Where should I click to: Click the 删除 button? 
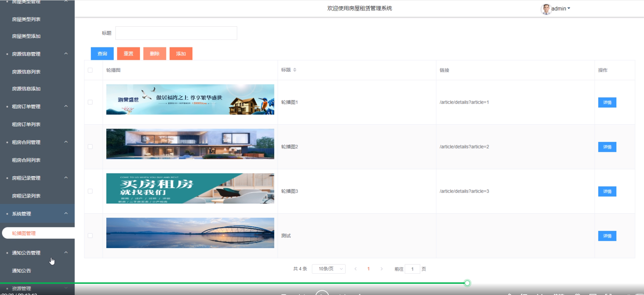point(155,54)
